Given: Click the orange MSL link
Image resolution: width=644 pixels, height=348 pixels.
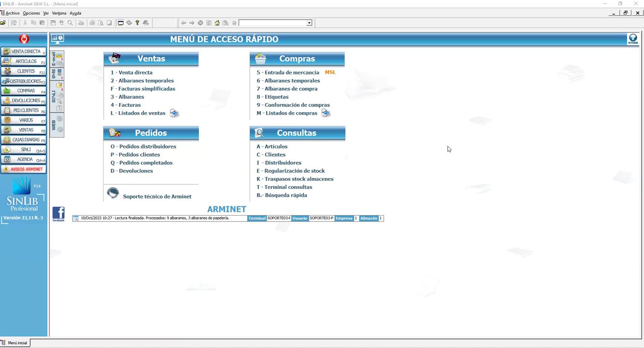Looking at the screenshot, I should pyautogui.click(x=330, y=72).
